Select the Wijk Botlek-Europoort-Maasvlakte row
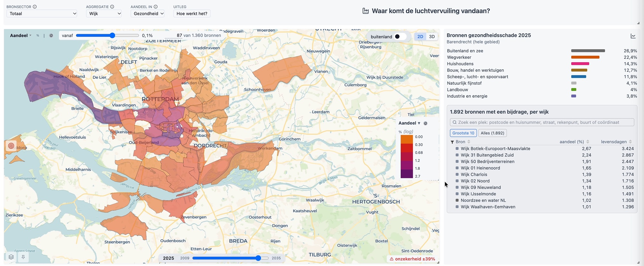Viewport: 644px width, 266px height. pos(545,149)
